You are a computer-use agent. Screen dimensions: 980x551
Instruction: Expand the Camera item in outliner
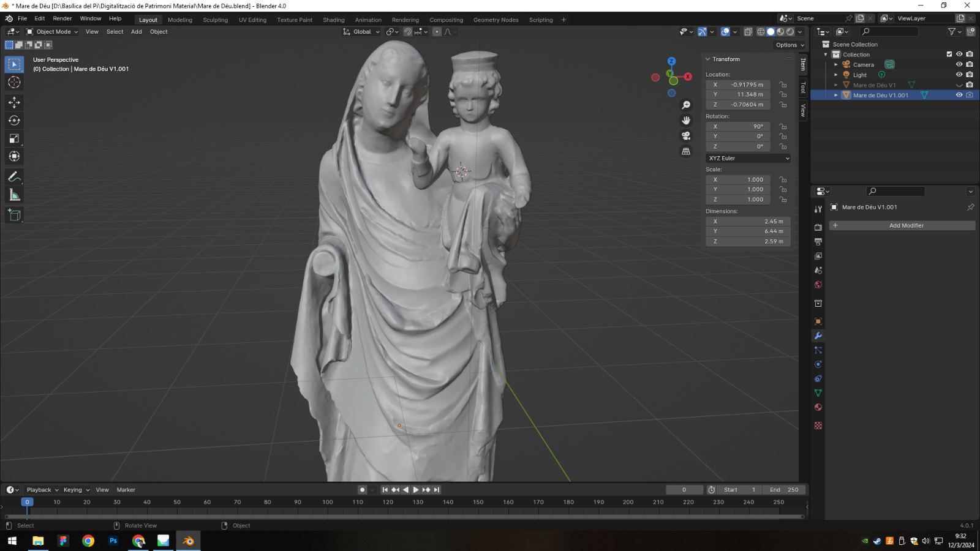(x=836, y=65)
